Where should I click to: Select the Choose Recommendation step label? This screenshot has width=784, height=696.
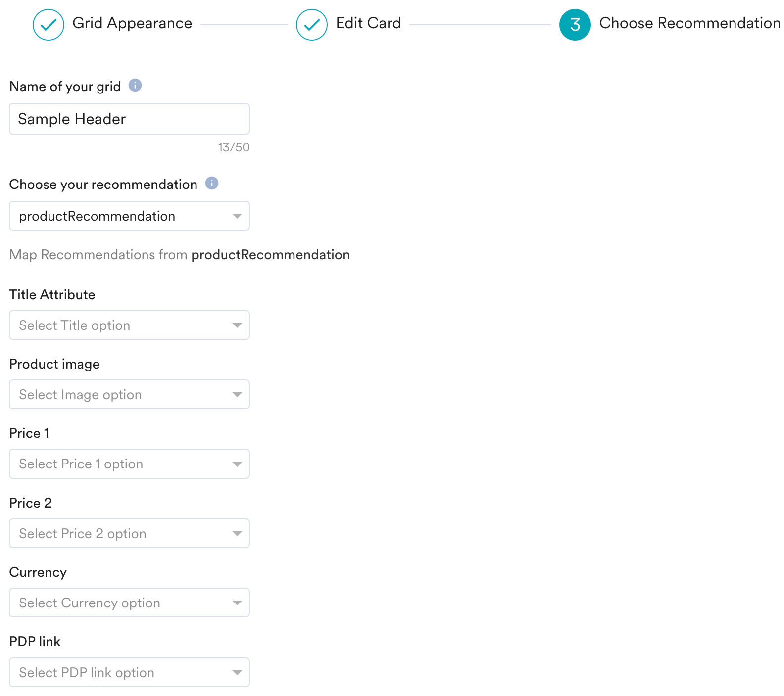coord(689,23)
